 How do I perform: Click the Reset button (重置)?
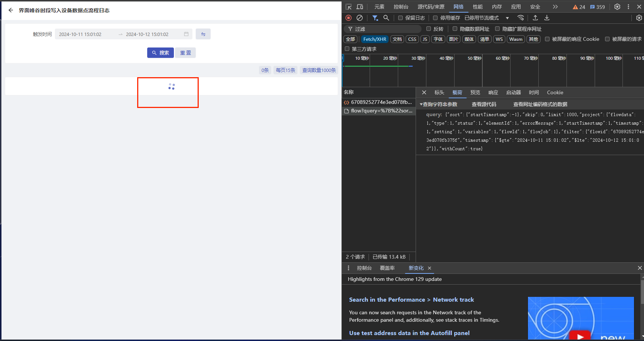pos(185,53)
